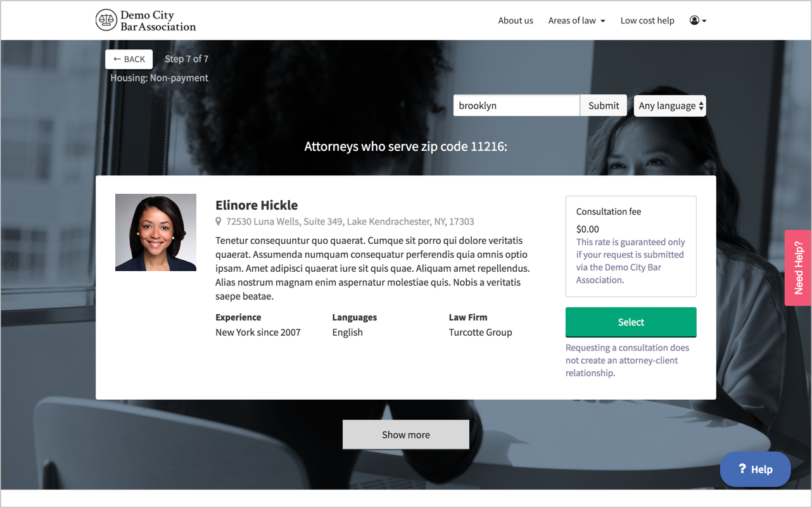
Task: Click the blue Help button
Action: pyautogui.click(x=756, y=469)
